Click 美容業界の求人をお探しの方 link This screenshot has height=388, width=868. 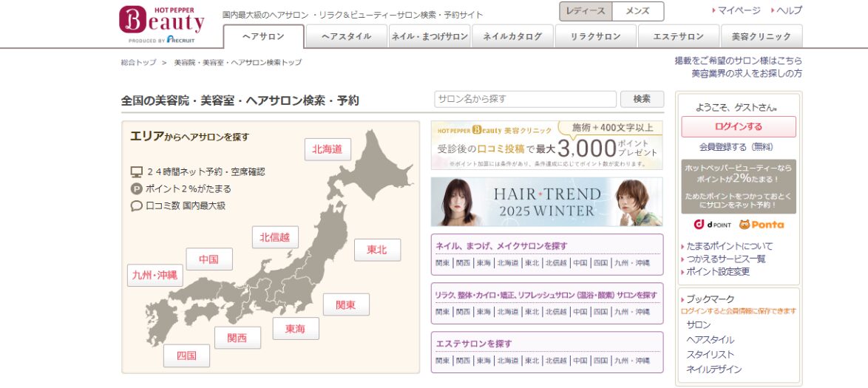[746, 73]
